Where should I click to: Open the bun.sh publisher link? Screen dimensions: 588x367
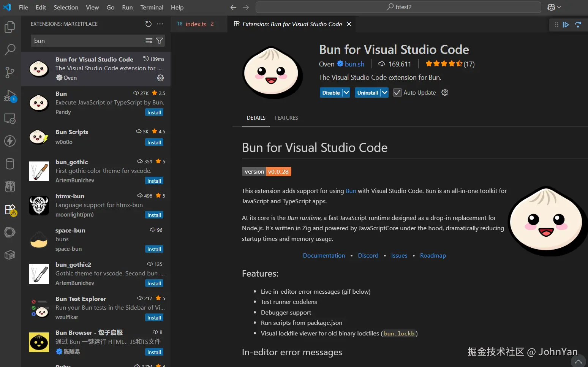354,64
